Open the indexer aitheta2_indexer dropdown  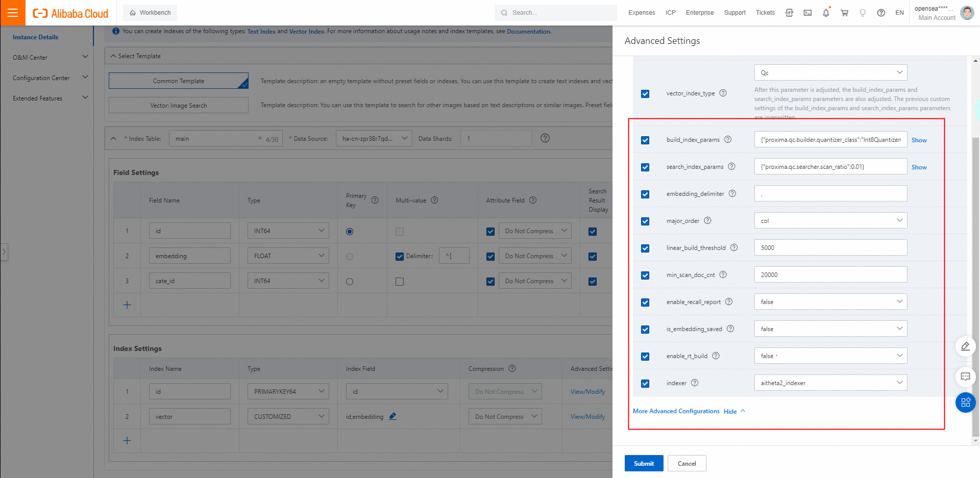[830, 383]
